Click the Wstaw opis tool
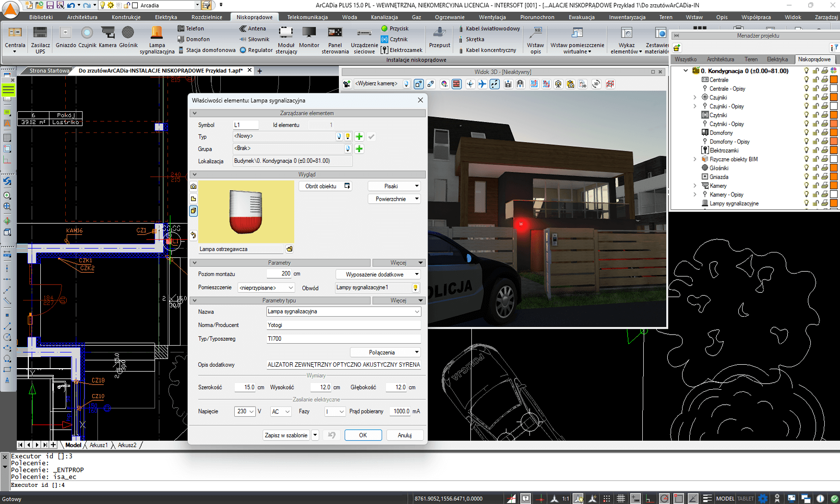This screenshot has width=840, height=504. [536, 40]
